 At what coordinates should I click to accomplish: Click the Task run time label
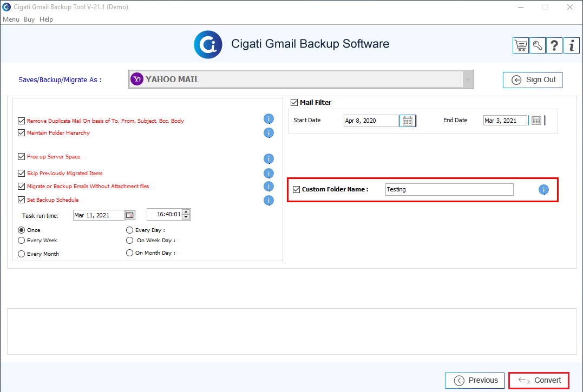pos(40,216)
